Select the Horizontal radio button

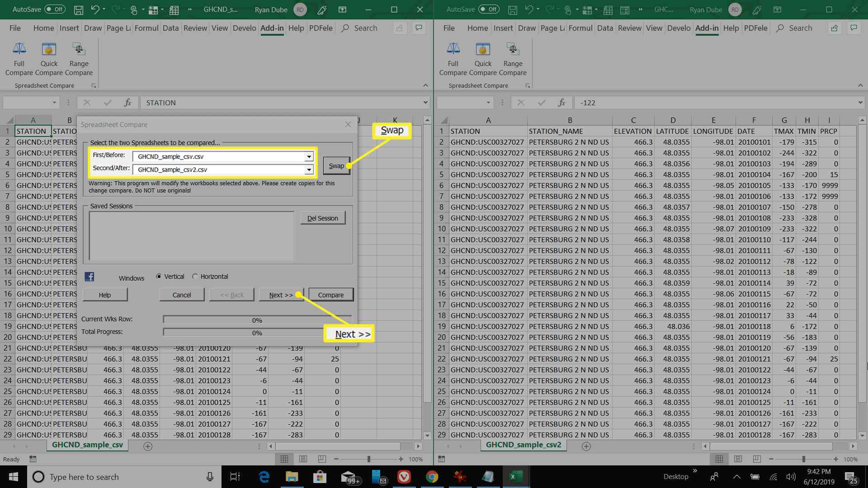click(x=195, y=276)
